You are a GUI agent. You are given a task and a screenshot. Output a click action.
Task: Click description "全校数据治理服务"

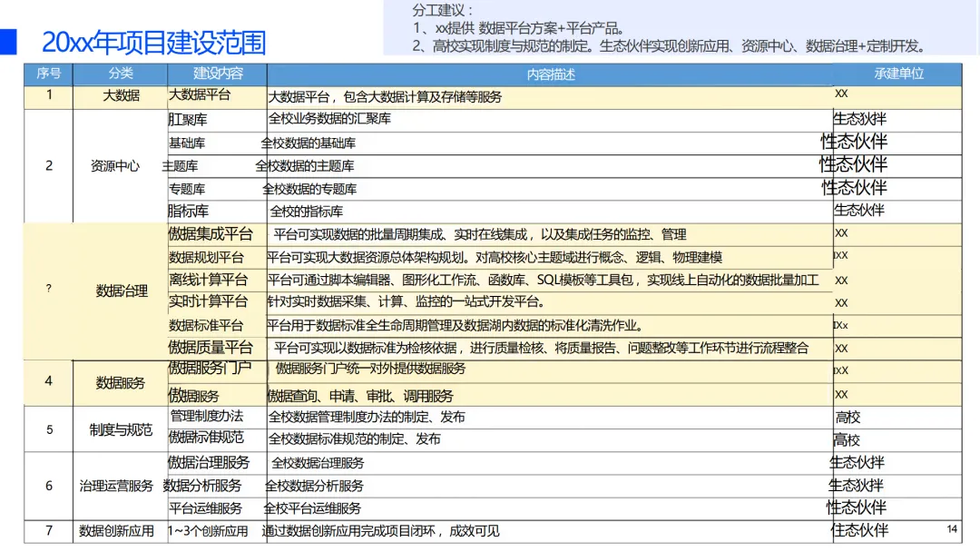318,463
